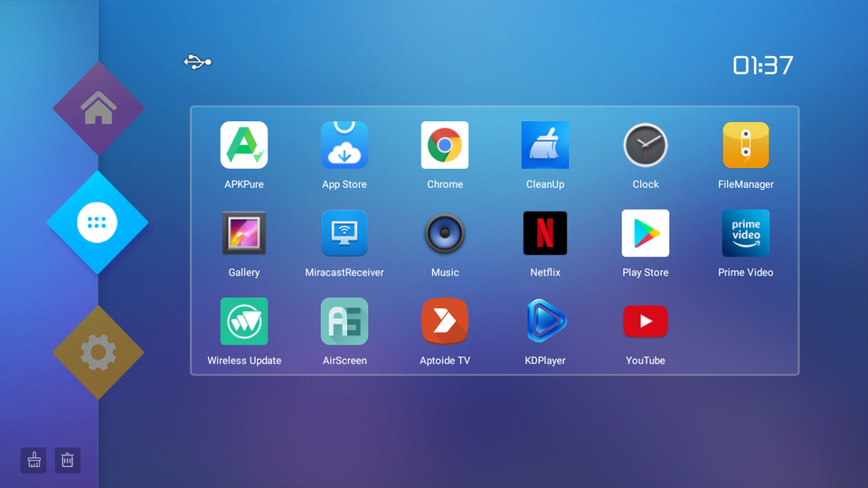Open the Gallery app

point(243,233)
